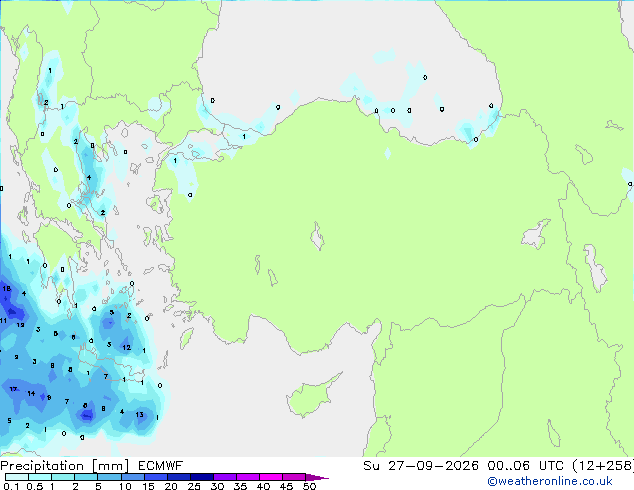Select the 10 mm blue legend swatch
Image resolution: width=634 pixels, height=490 pixels.
[x=133, y=477]
